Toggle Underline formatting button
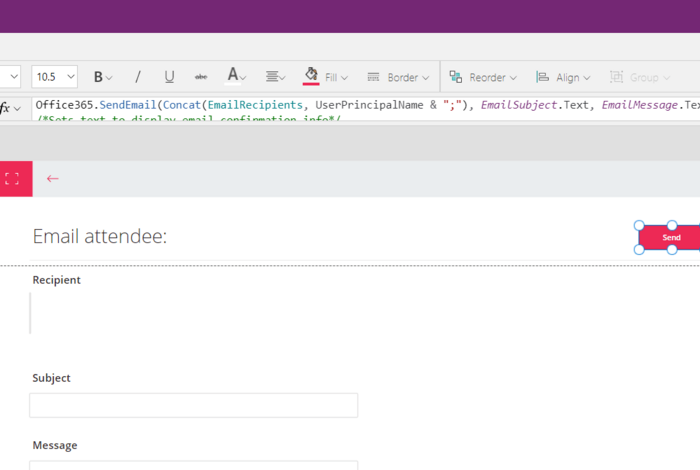This screenshot has width=700, height=470. coord(169,77)
